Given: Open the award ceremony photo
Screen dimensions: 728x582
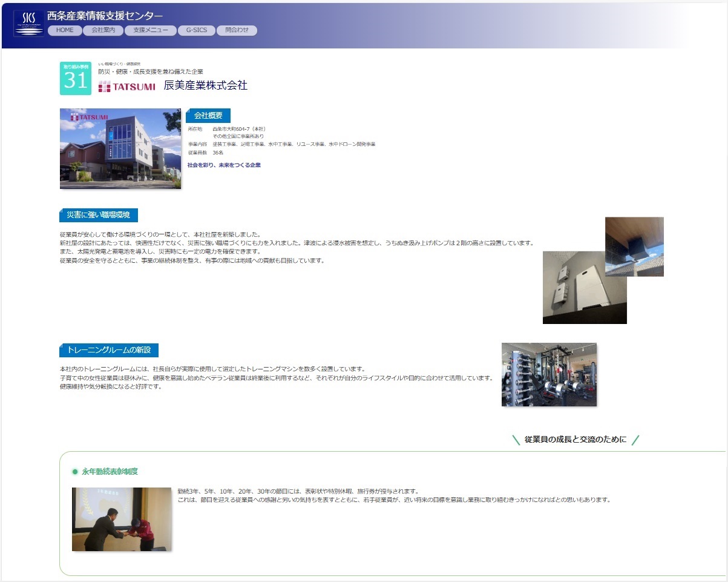Looking at the screenshot, I should tap(122, 519).
